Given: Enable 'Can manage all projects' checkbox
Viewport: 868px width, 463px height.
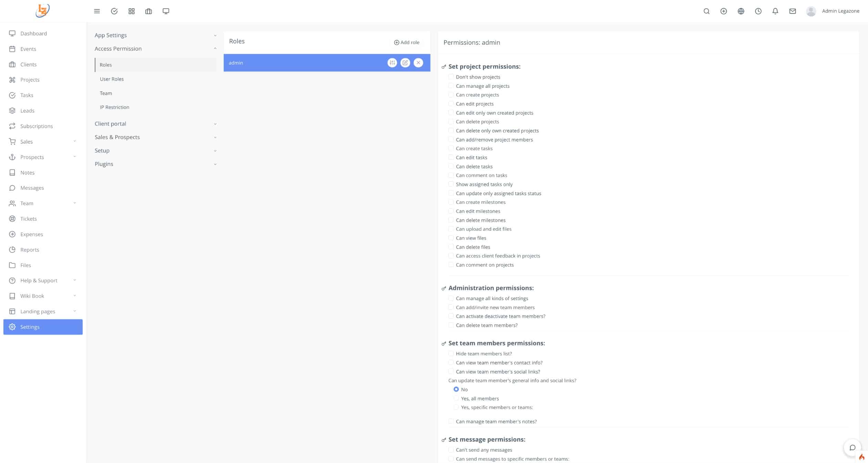Looking at the screenshot, I should click(x=451, y=86).
